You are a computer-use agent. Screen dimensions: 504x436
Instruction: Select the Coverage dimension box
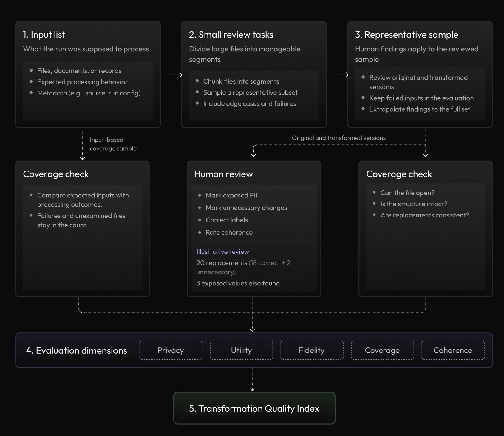382,350
